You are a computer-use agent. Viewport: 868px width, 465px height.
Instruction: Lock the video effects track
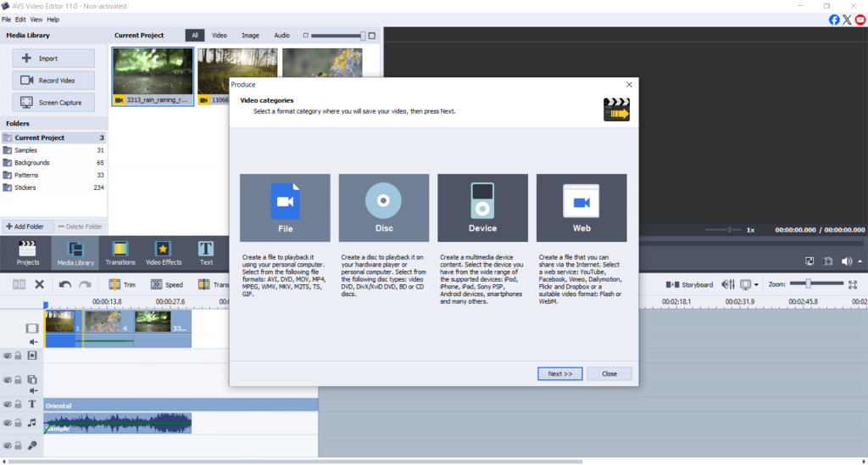click(19, 356)
